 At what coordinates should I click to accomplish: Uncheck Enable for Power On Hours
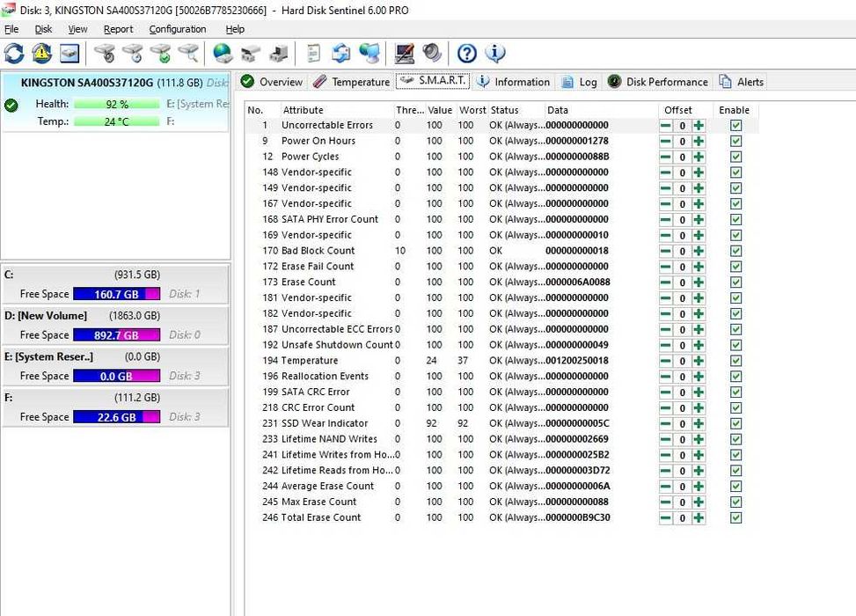(735, 142)
